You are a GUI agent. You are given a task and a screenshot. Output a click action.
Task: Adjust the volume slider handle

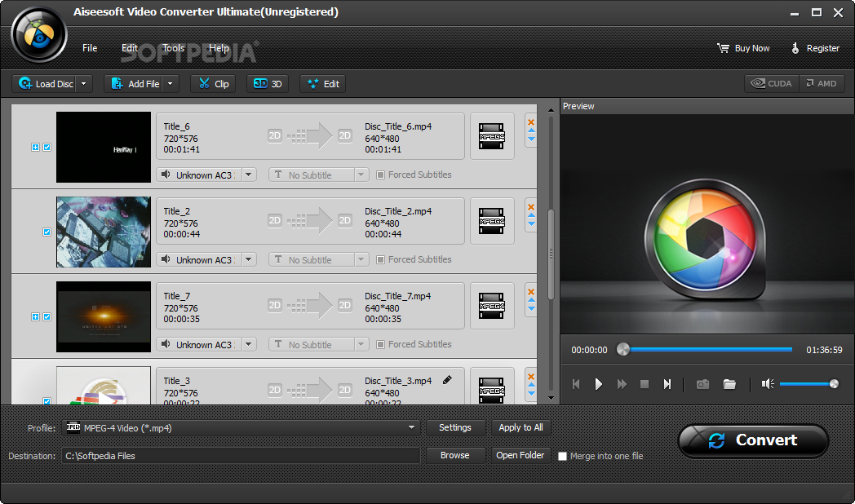pos(834,384)
